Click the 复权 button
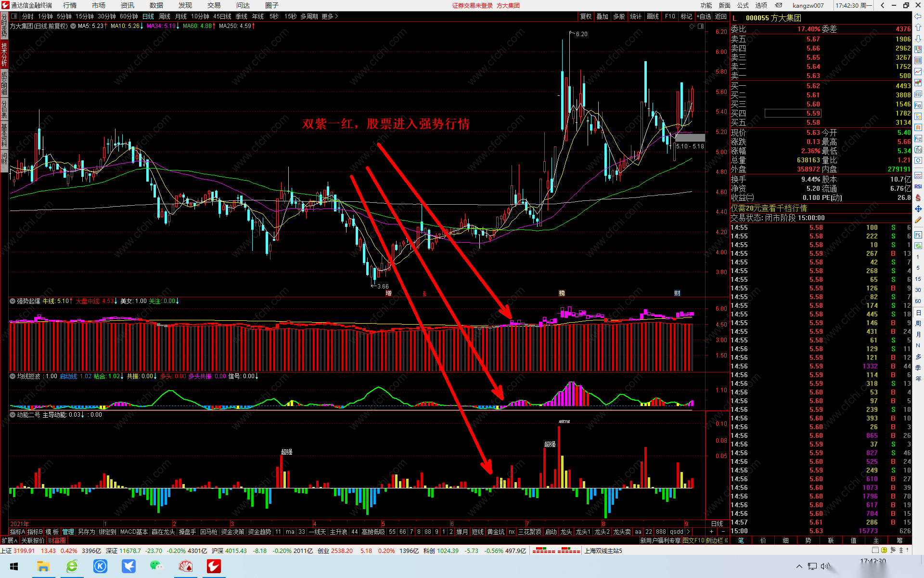 [x=586, y=16]
